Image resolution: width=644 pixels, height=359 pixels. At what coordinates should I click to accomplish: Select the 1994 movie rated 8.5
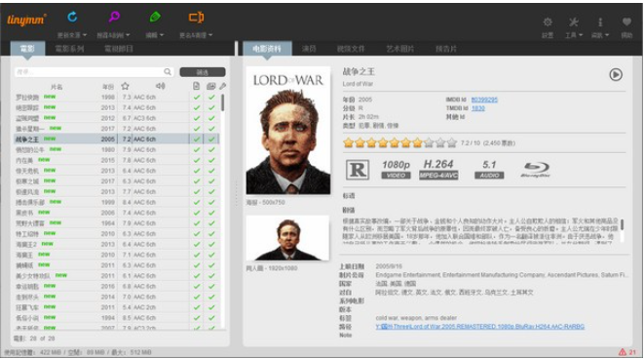pos(117,317)
